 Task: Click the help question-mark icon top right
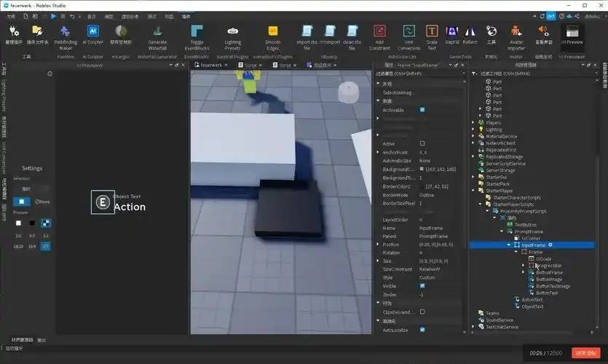(561, 16)
